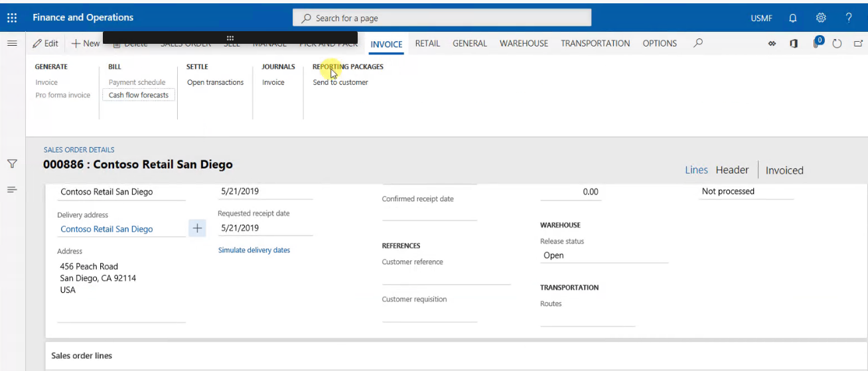Switch to Lines view

(x=696, y=170)
